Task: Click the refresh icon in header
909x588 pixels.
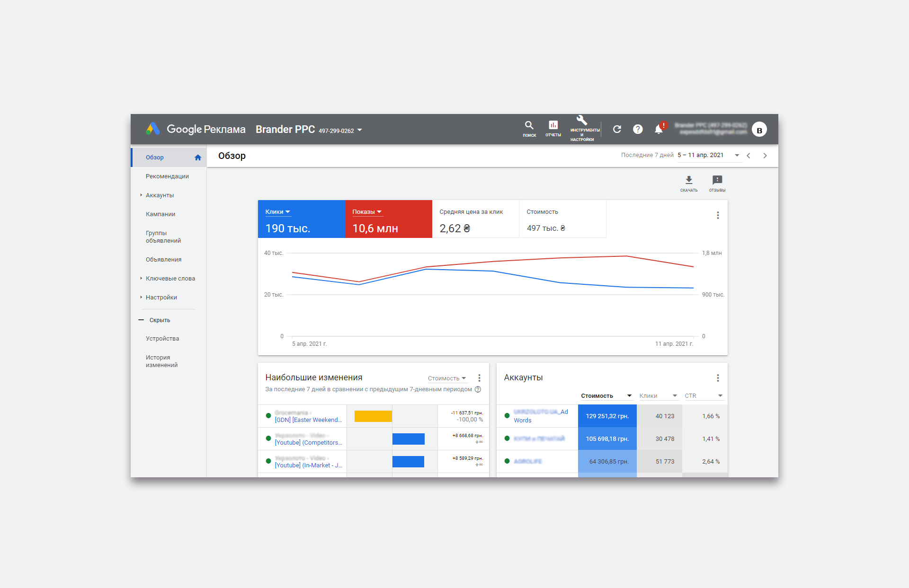Action: coord(617,129)
